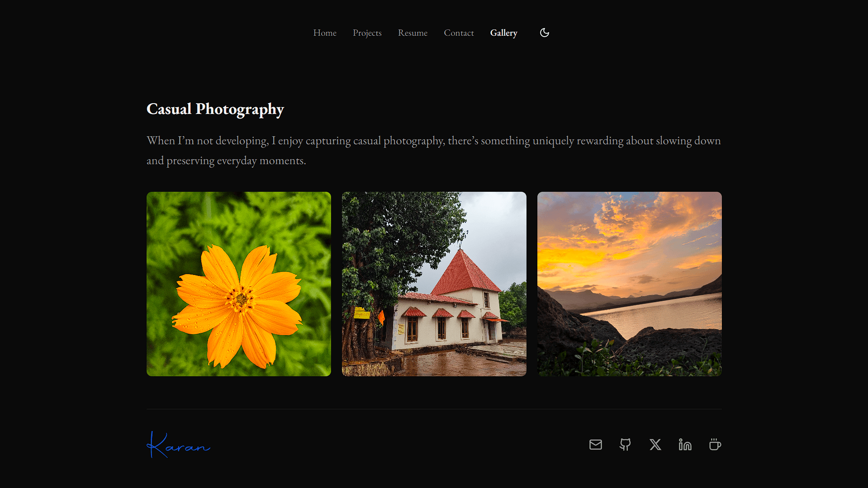The image size is (868, 488).
Task: Go to the Contact page
Action: [459, 33]
